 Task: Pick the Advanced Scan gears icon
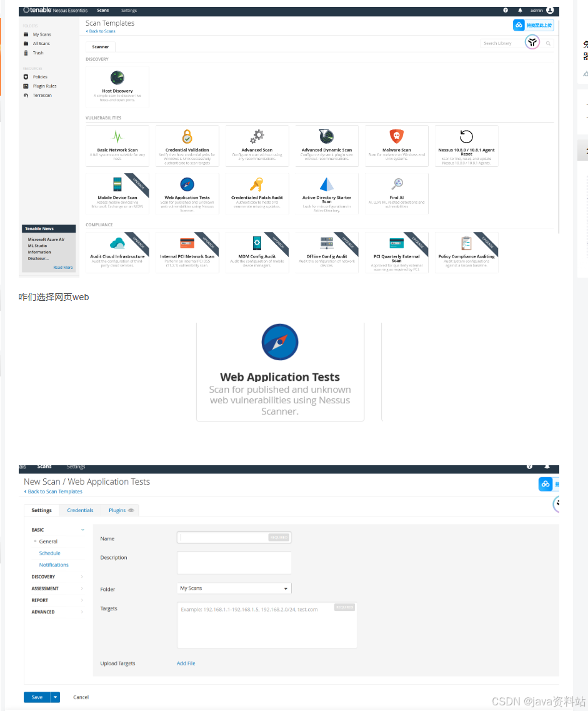[257, 136]
